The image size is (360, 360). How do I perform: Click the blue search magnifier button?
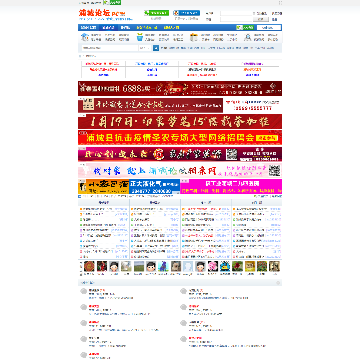coord(156,48)
